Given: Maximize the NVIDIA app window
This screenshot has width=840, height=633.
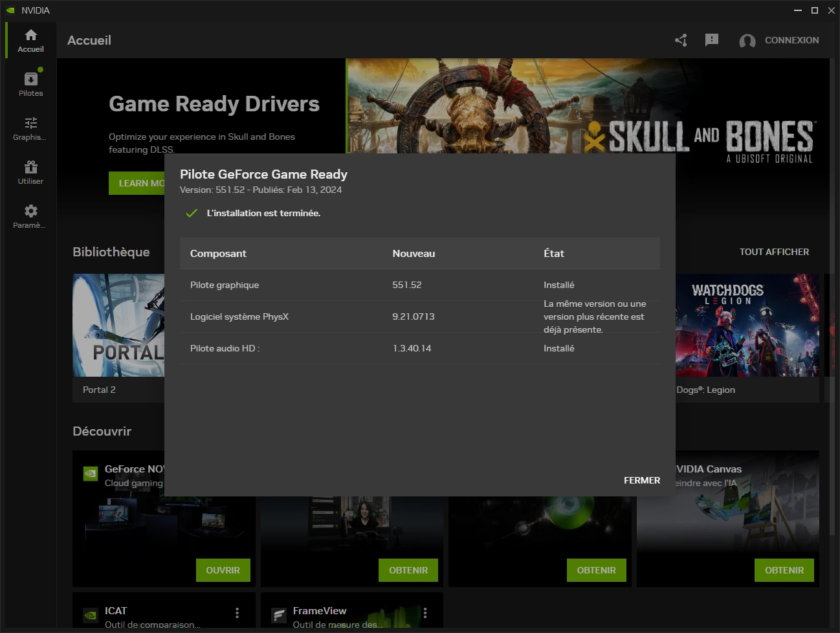Looking at the screenshot, I should click(x=815, y=10).
